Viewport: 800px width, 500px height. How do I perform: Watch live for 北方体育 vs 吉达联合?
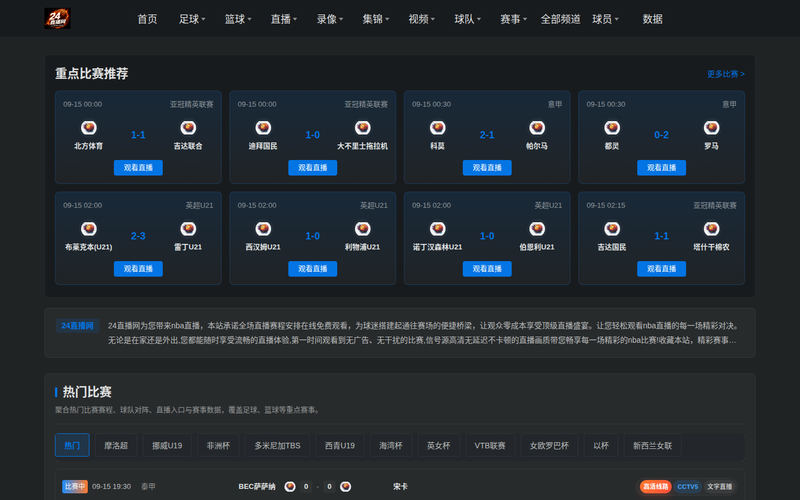point(138,167)
